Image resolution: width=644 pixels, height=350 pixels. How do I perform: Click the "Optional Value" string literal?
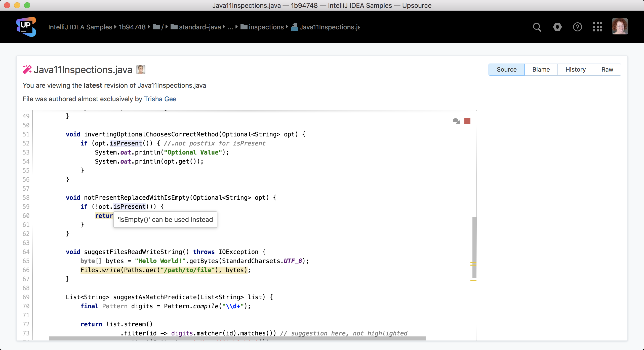[193, 152]
